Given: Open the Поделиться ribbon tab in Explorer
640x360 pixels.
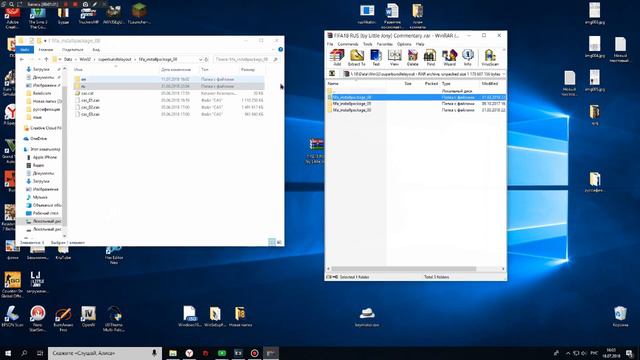Looking at the screenshot, I should click(x=73, y=49).
